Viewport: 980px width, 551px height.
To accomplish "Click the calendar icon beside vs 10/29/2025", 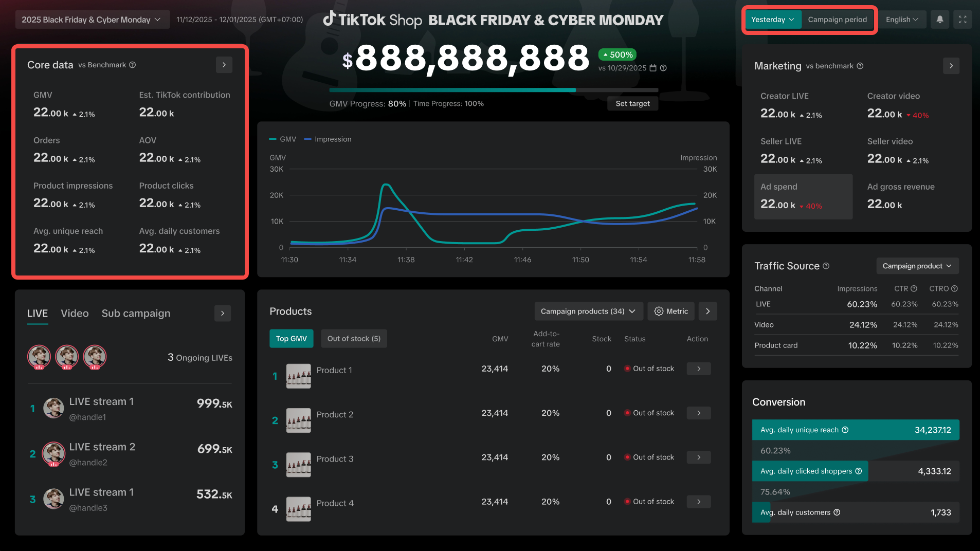I will 653,68.
